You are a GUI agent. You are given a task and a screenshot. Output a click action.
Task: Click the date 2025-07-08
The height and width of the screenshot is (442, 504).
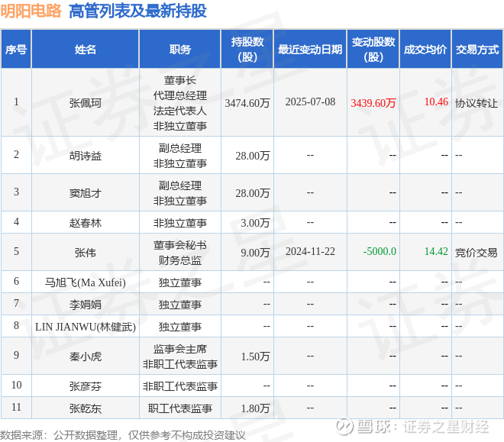coord(310,102)
